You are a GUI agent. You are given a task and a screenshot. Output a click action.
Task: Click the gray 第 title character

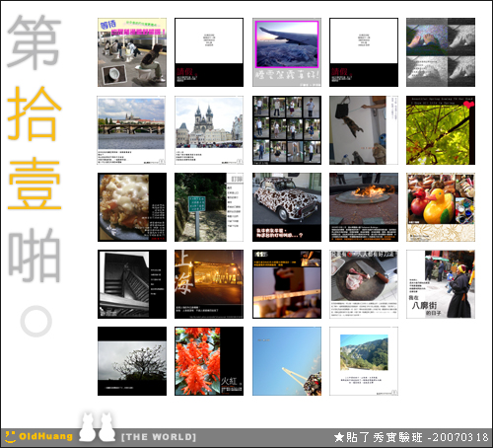point(35,41)
